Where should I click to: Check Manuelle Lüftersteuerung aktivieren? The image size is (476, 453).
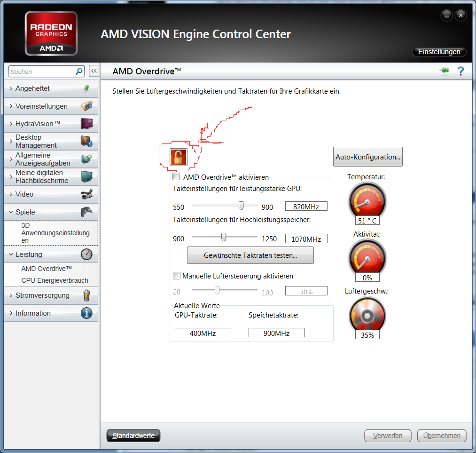click(x=176, y=276)
